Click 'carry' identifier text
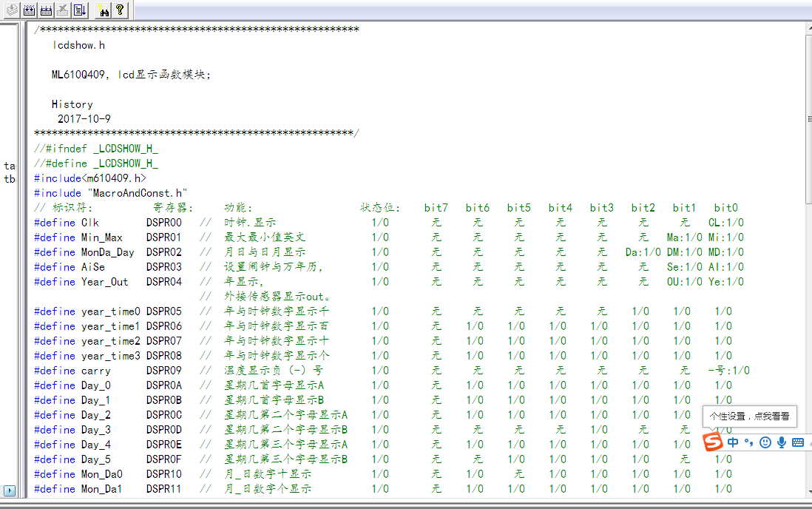This screenshot has width=812, height=509. pos(96,371)
